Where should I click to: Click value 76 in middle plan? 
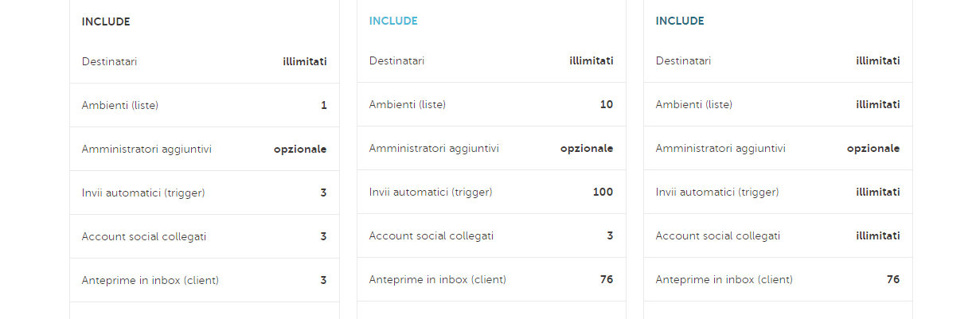click(607, 279)
